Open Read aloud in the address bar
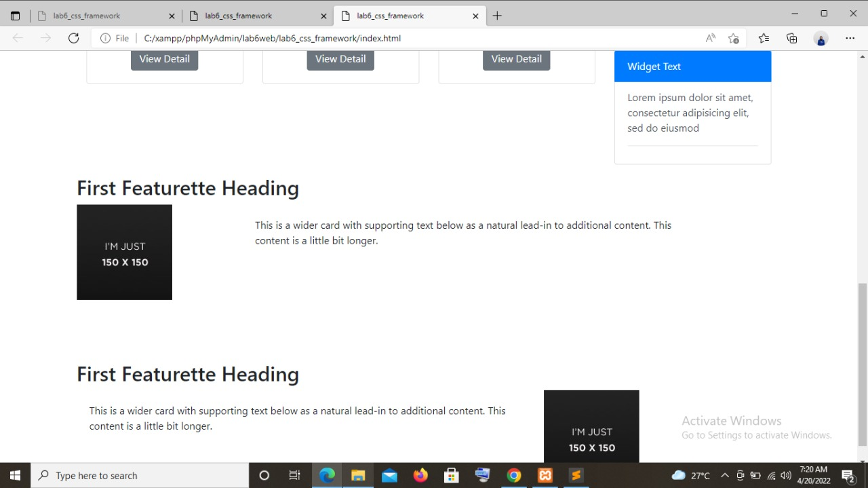The width and height of the screenshot is (868, 488). (x=710, y=38)
